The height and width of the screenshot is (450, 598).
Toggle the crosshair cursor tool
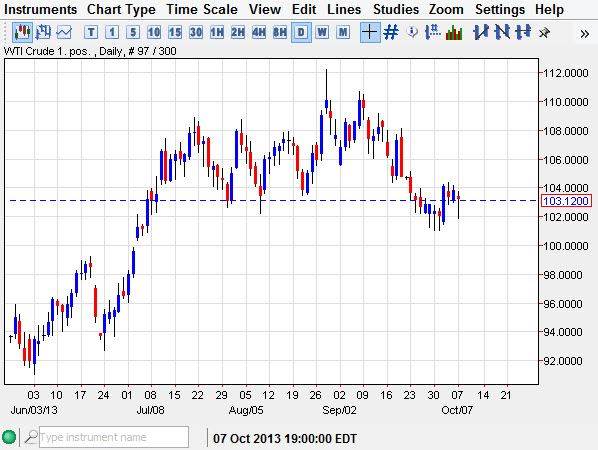pyautogui.click(x=370, y=32)
